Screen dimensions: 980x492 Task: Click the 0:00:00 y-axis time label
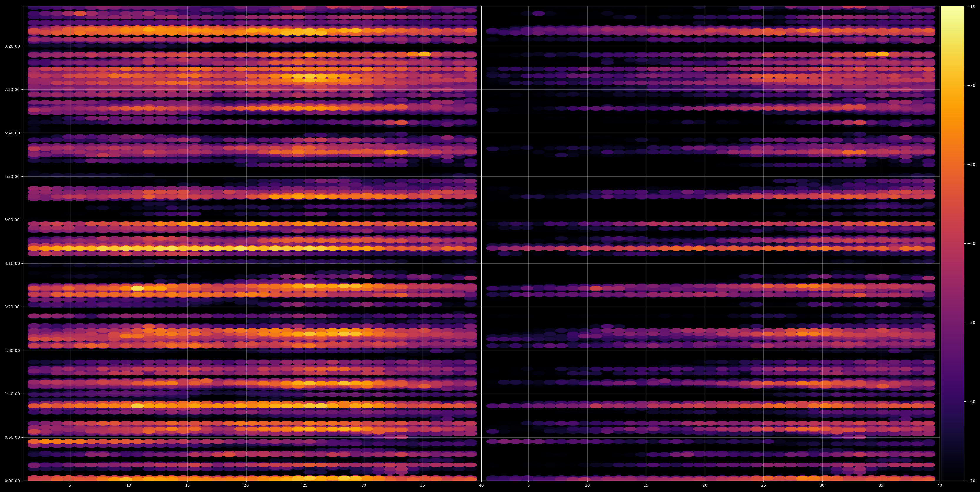tap(12, 481)
